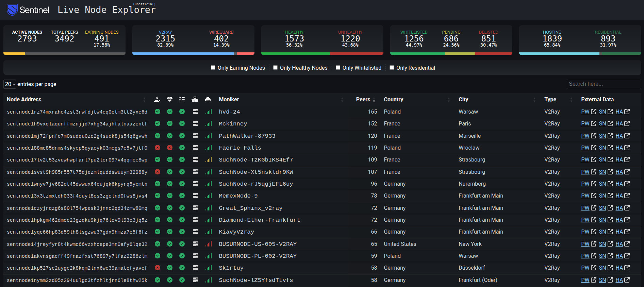The width and height of the screenshot is (644, 287).
Task: Open PW link for Faerie Falls
Action: click(585, 148)
